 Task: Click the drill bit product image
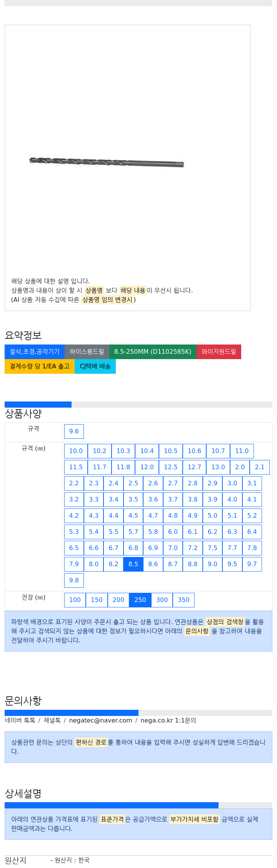107,162
